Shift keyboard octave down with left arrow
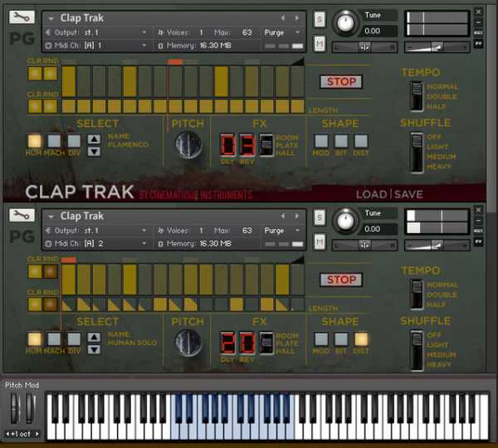 tap(7, 434)
